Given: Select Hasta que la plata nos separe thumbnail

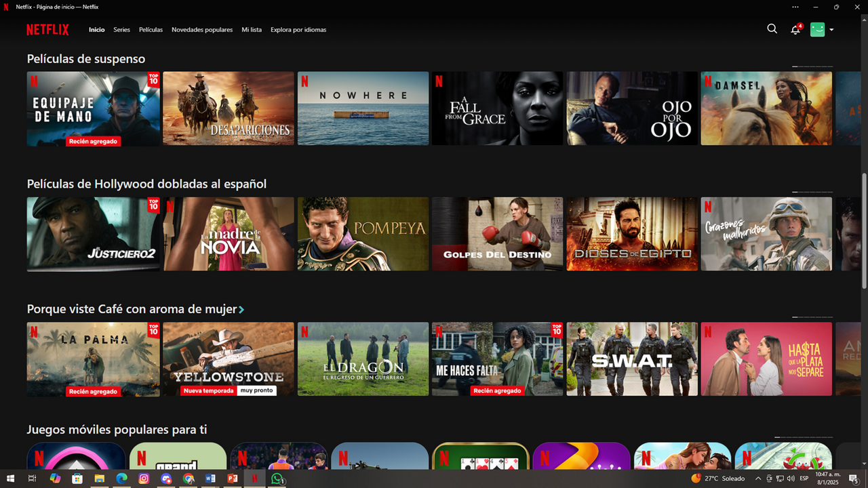Looking at the screenshot, I should tap(766, 359).
